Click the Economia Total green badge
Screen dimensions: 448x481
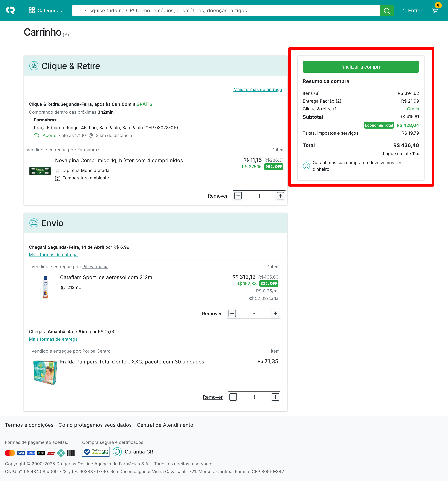pyautogui.click(x=379, y=125)
